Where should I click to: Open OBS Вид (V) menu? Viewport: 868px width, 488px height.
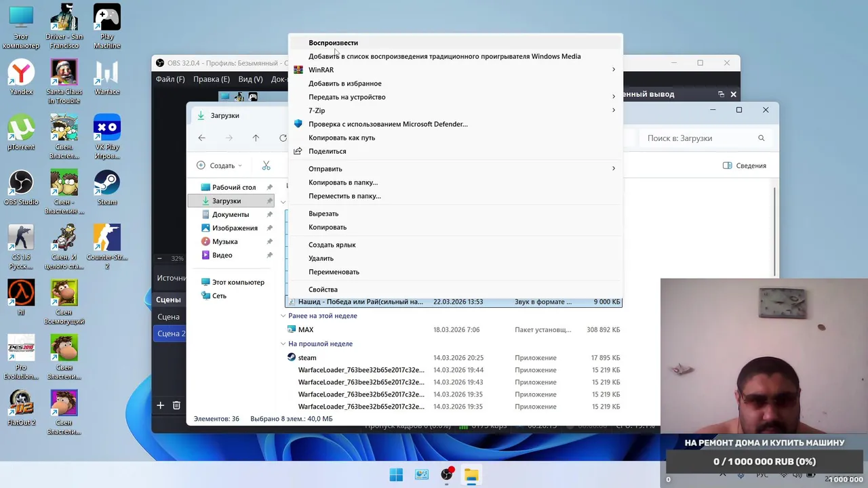(x=250, y=79)
